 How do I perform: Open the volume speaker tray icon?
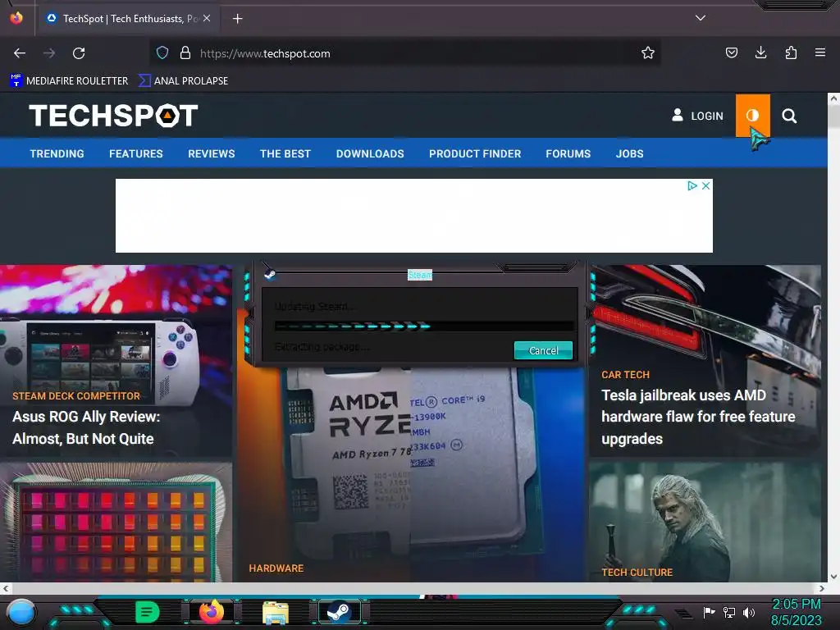(x=749, y=612)
